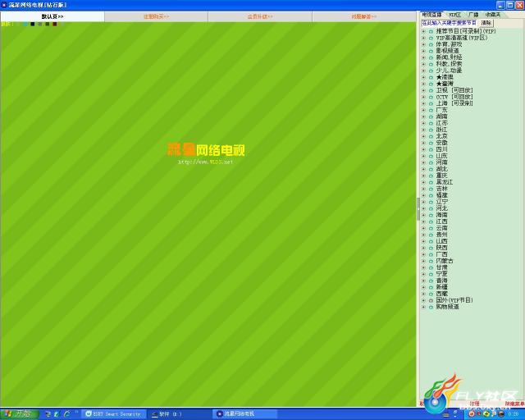Open the www.91DS.net website link
This screenshot has width=525, height=420.
205,162
